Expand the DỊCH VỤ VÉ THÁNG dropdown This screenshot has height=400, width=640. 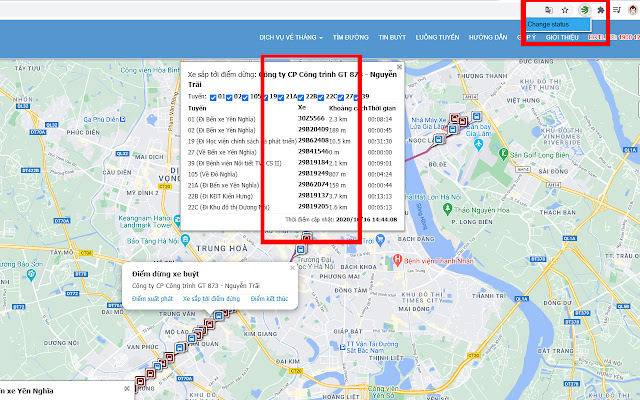point(291,37)
